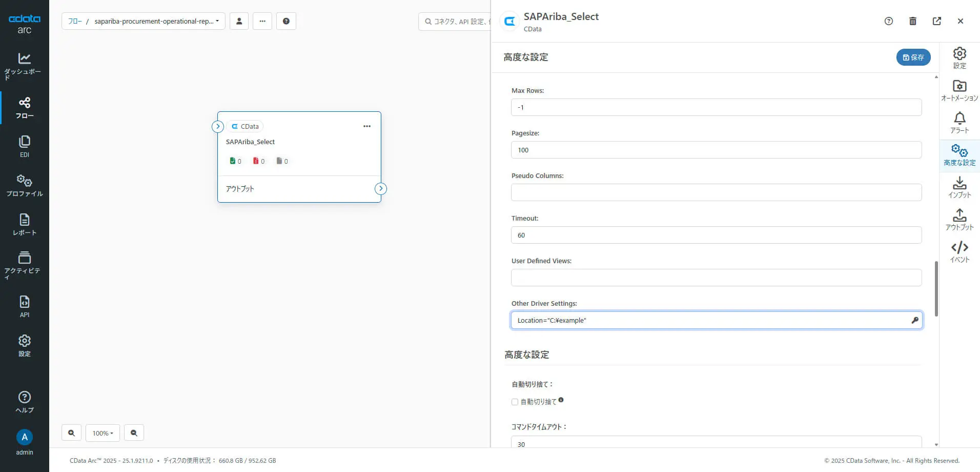Viewport: 980px width, 472px height.
Task: Open the Dashboard from the sidebar
Action: [24, 66]
